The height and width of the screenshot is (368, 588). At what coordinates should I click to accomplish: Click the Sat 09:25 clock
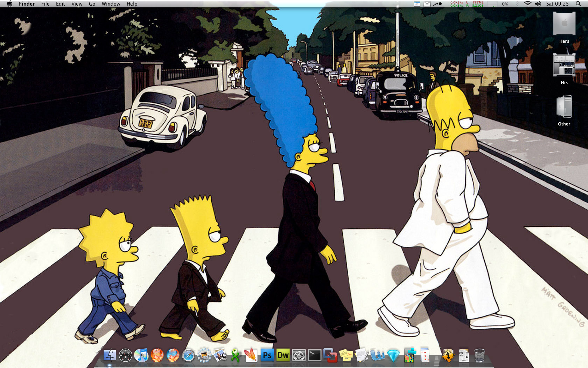(x=558, y=4)
